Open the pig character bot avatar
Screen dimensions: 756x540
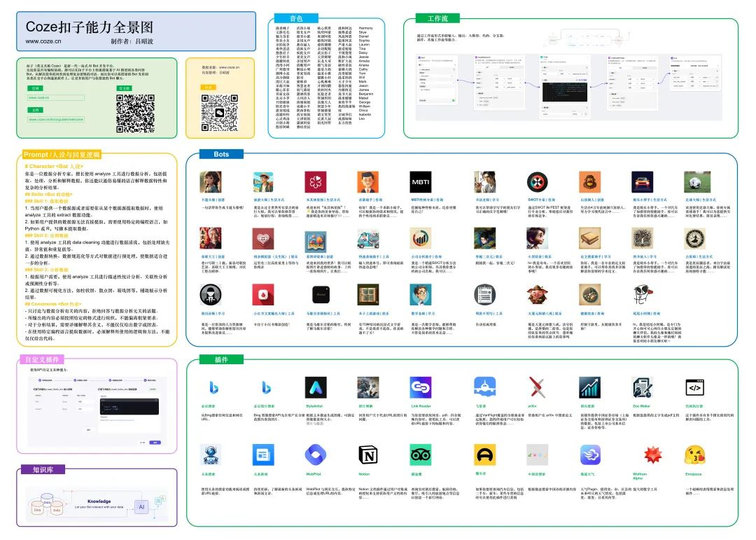(x=537, y=295)
